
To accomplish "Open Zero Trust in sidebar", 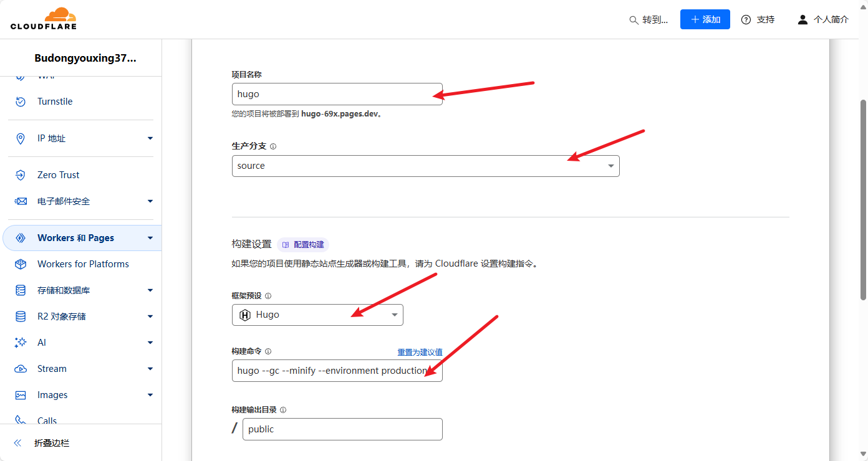I will click(59, 175).
